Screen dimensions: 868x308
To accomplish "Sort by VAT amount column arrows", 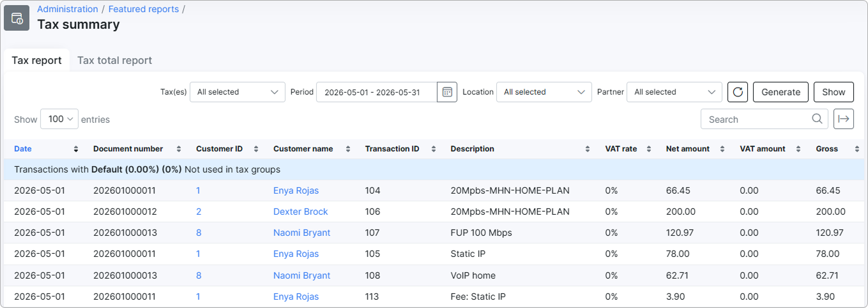I will coord(798,149).
